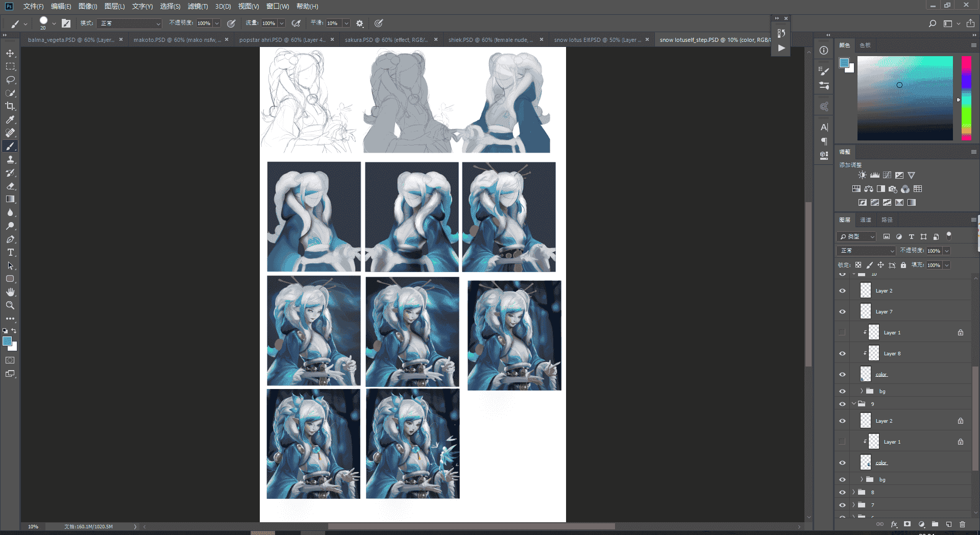
Task: Select the Pen tool
Action: click(10, 239)
